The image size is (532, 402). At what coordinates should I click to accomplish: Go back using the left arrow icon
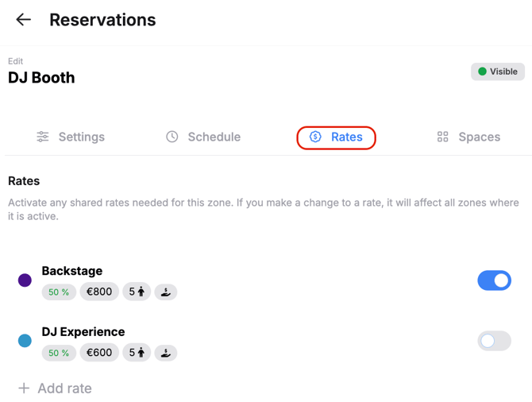(23, 20)
